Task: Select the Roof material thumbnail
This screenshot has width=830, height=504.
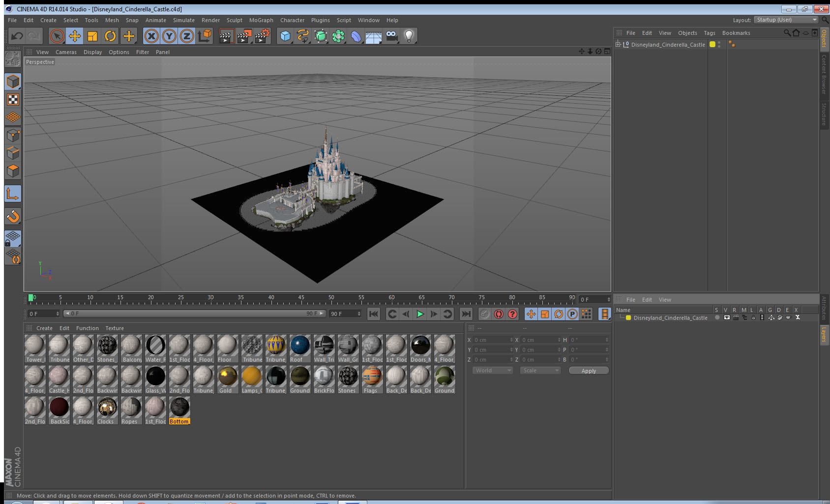Action: point(299,348)
